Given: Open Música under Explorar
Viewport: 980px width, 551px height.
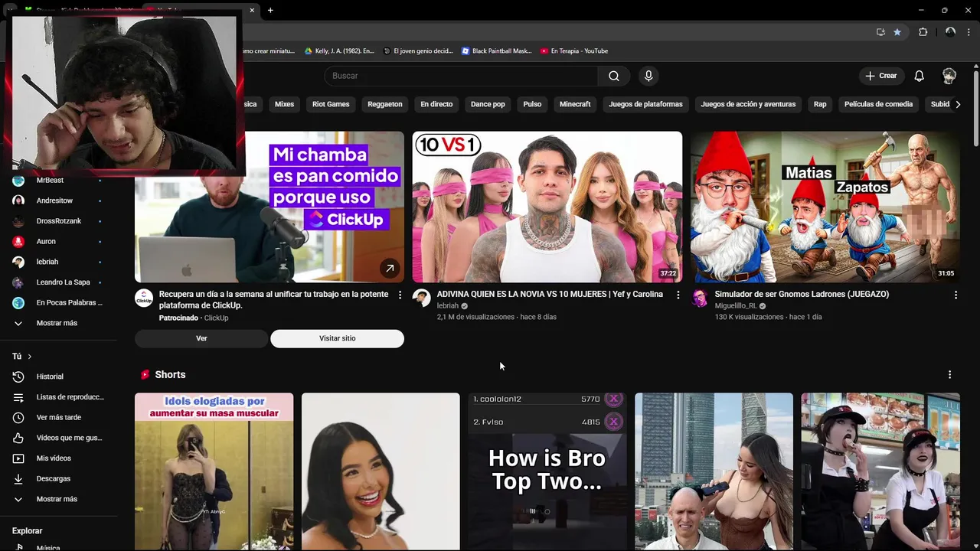Looking at the screenshot, I should point(58,547).
